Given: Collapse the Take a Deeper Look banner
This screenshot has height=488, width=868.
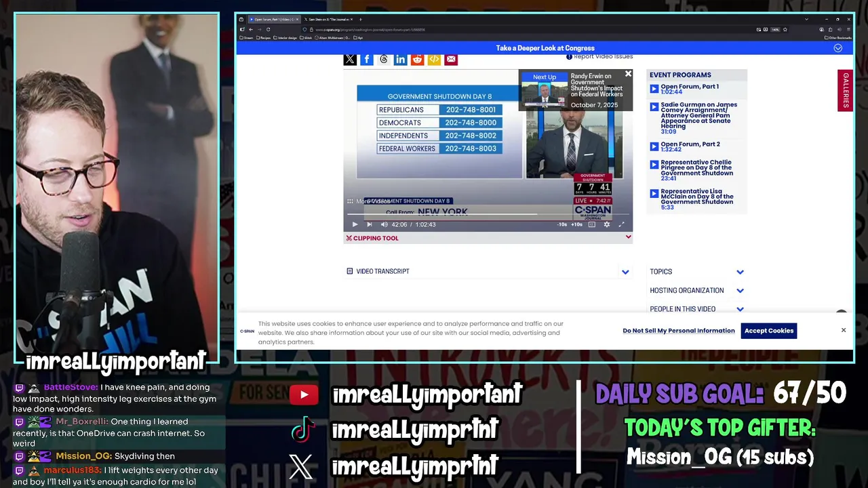Looking at the screenshot, I should 838,48.
